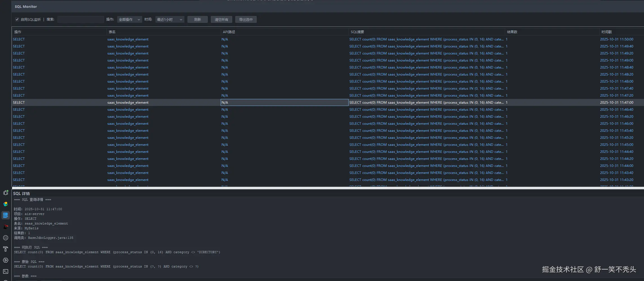
Task: Select the SQL Monitor sidebar icon
Action: click(x=6, y=215)
